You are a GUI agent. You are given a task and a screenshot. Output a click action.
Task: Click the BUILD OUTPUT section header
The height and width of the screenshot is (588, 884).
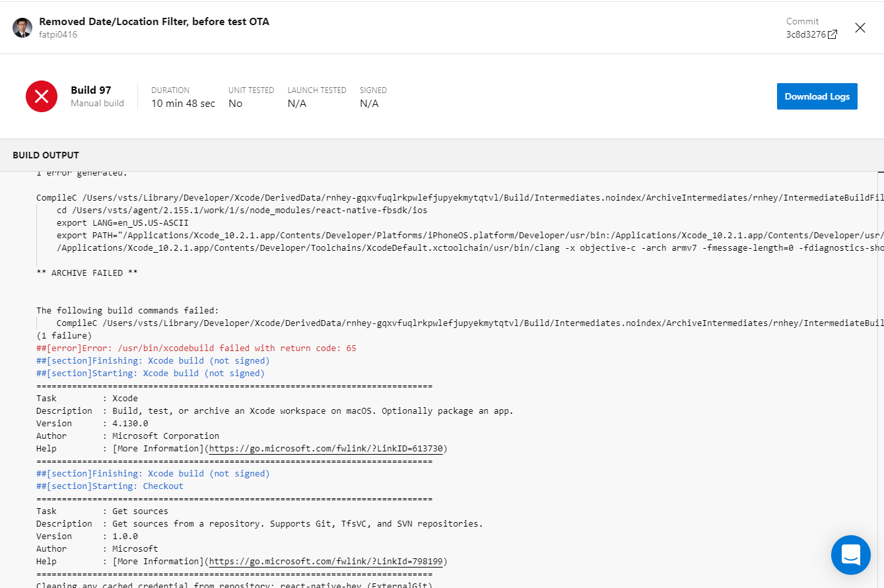[46, 154]
